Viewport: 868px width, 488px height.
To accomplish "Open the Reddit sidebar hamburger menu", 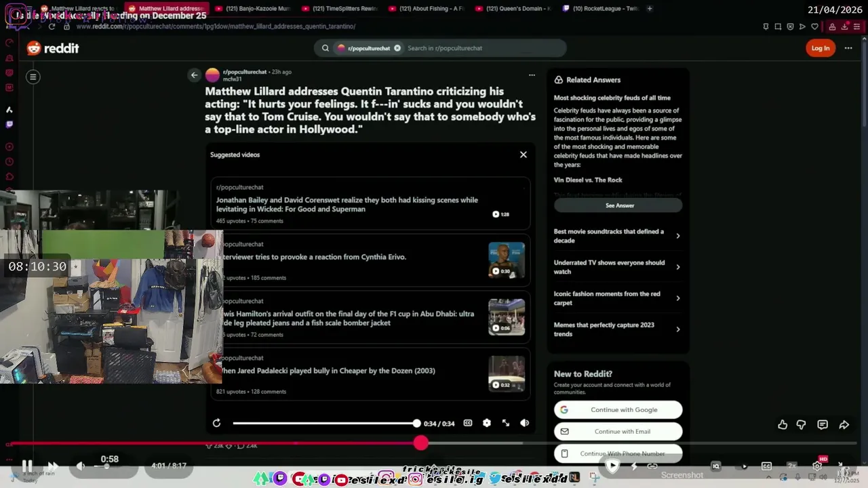I will pos(33,77).
